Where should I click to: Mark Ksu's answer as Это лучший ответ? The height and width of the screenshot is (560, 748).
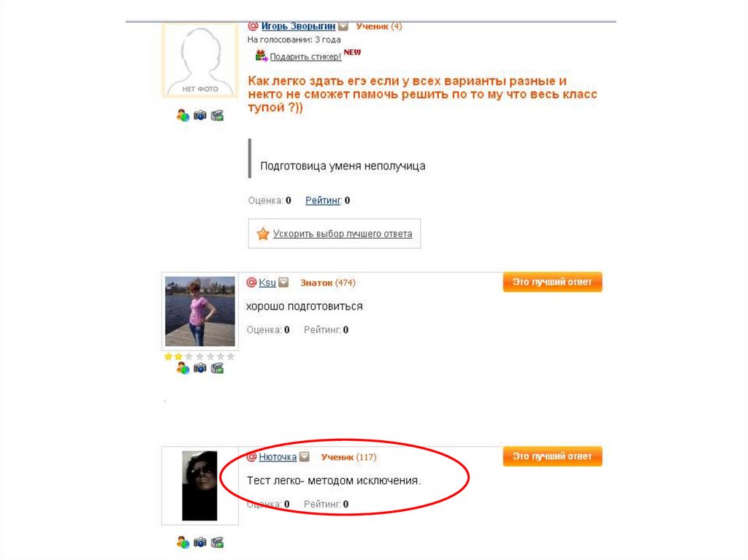point(552,282)
